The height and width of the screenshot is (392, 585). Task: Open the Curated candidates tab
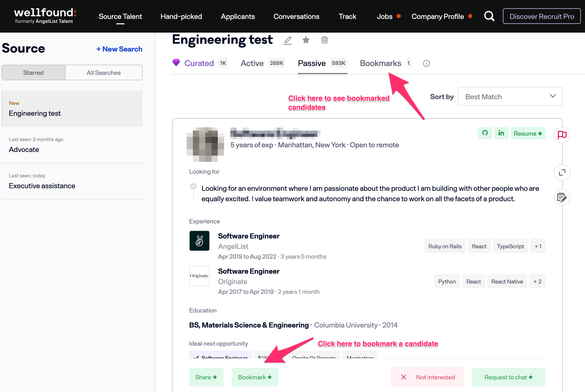click(199, 63)
